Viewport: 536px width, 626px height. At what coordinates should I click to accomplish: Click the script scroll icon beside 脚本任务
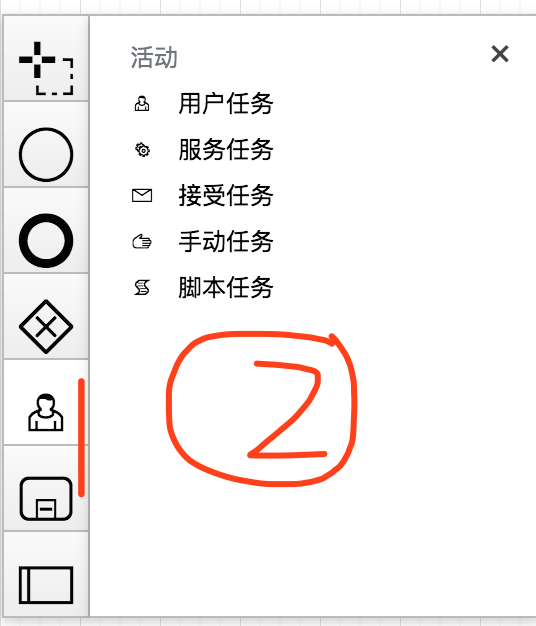[x=142, y=288]
